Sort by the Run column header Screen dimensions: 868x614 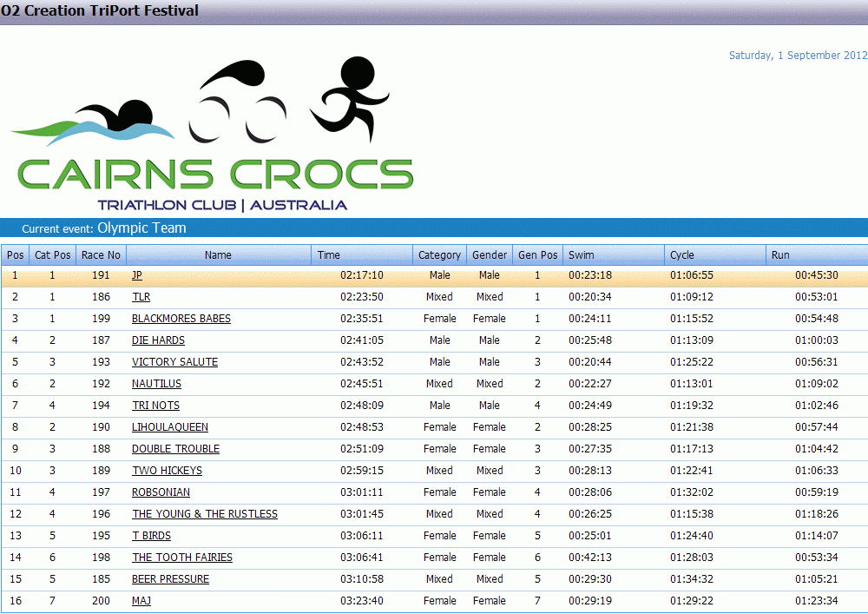coord(817,254)
